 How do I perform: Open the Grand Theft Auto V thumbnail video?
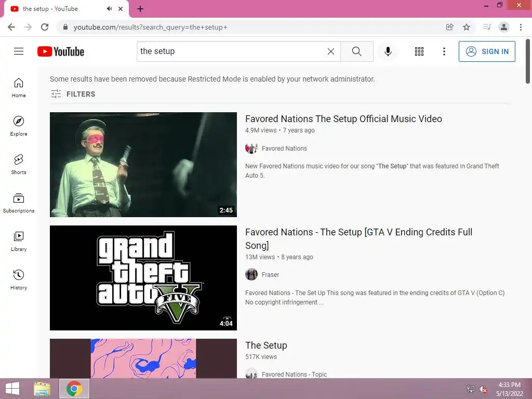click(143, 278)
